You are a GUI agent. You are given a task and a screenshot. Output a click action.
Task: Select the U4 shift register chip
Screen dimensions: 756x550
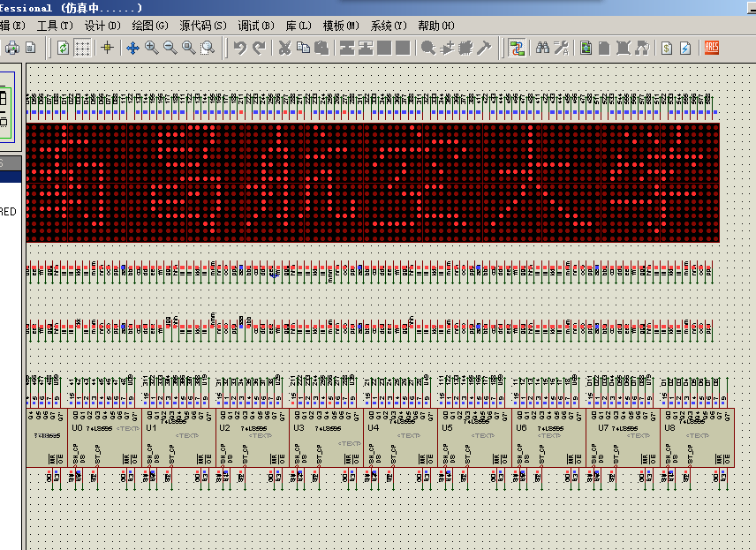point(401,438)
